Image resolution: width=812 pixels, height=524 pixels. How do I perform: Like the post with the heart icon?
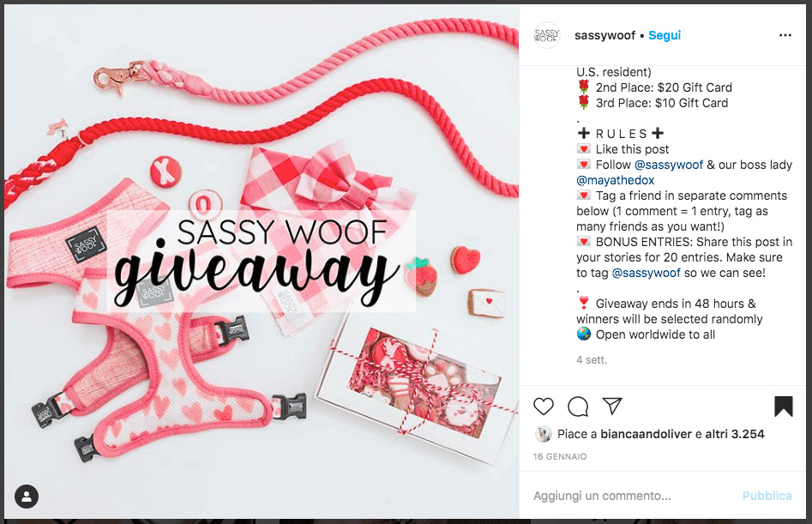point(544,407)
